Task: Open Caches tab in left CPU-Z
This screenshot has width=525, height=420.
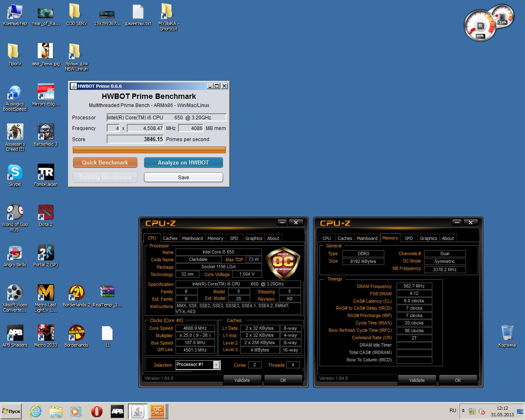Action: pos(170,238)
